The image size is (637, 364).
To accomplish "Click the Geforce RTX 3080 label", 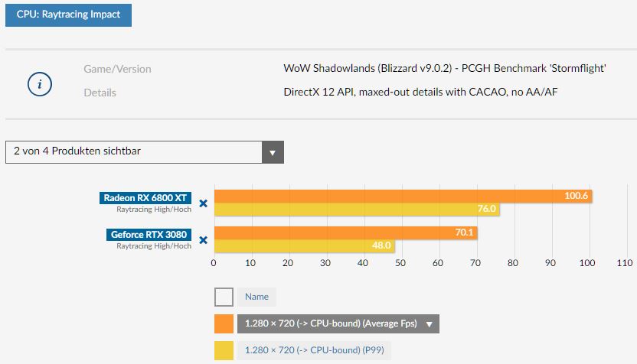I will pyautogui.click(x=149, y=235).
